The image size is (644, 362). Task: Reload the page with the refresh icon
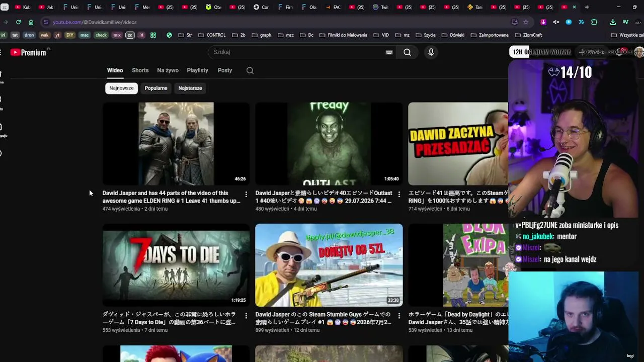(x=18, y=22)
